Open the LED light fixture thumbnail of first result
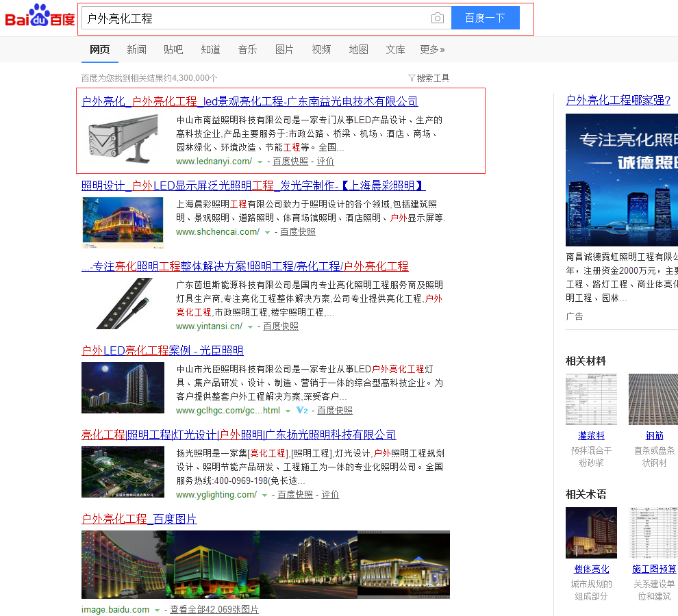This screenshot has width=678, height=616. [x=123, y=139]
